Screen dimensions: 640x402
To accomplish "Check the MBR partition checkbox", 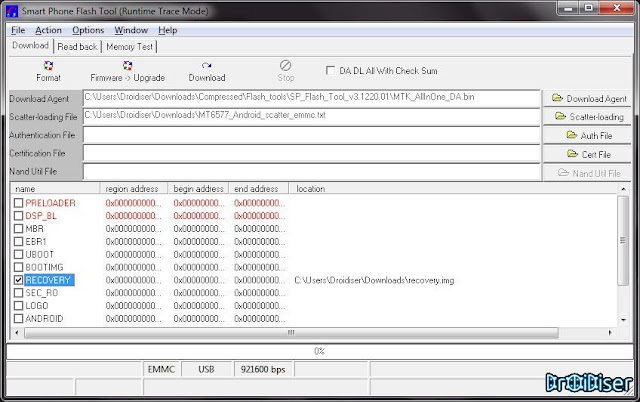I will 18,229.
